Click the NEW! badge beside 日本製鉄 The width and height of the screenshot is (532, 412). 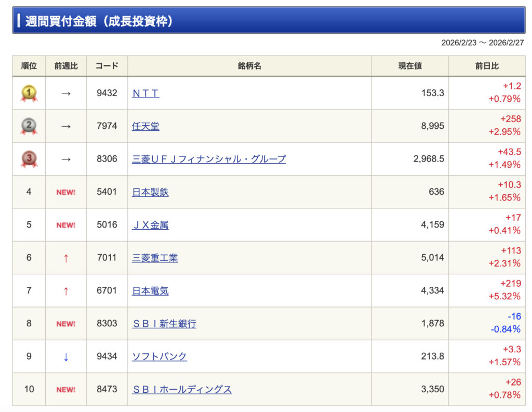66,192
